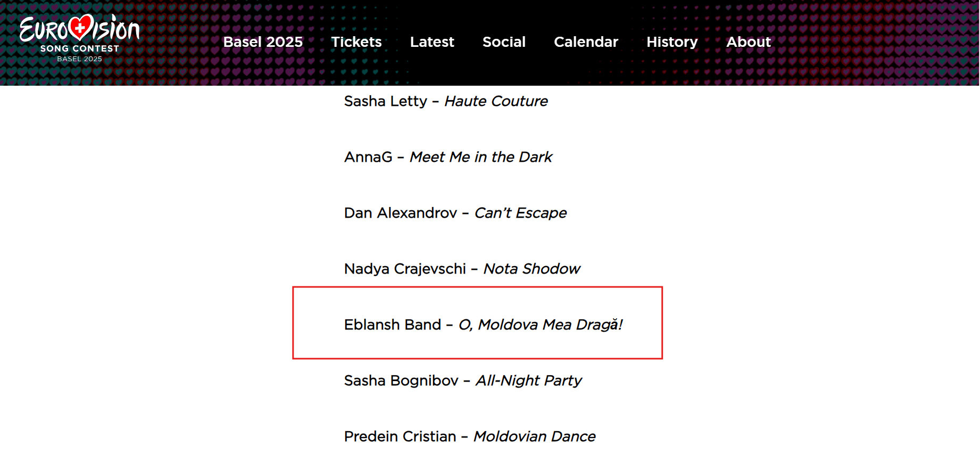This screenshot has height=462, width=980.
Task: Select Nadya Crajevschi – Nota Shodow entry
Action: 462,269
